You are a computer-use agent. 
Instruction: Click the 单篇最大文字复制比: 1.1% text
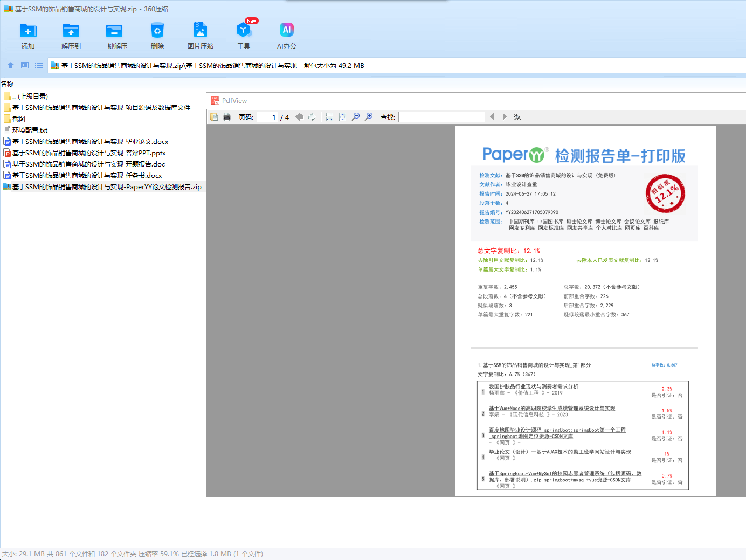509,269
